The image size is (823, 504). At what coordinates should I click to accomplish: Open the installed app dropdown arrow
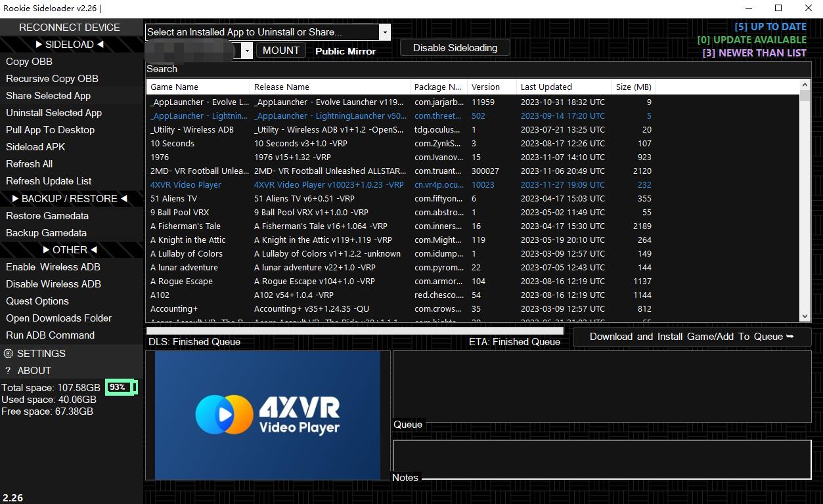[385, 32]
